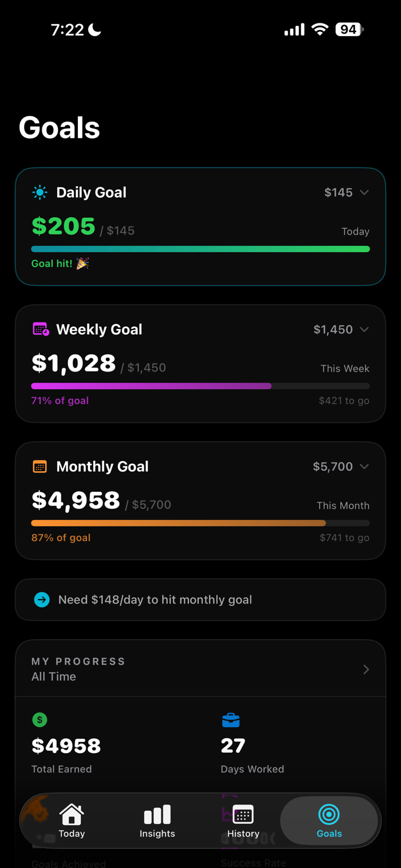The height and width of the screenshot is (868, 401).
Task: Open the Weekly Goal $1,450 dropdown
Action: 341,330
